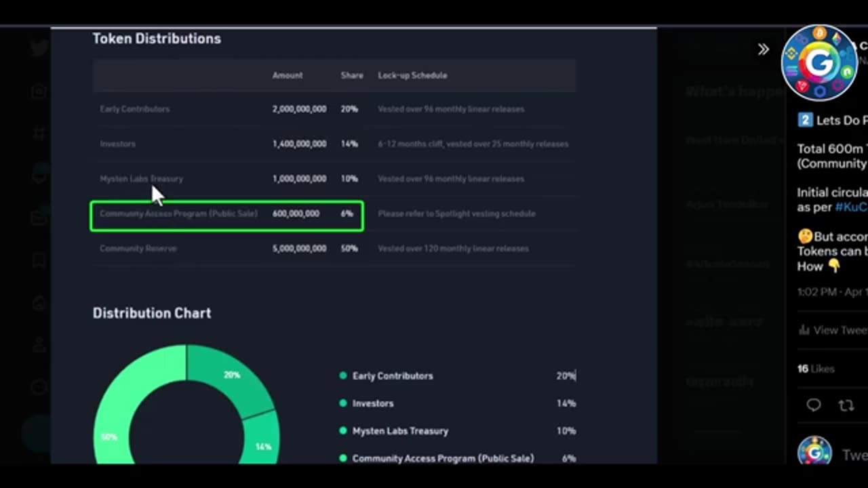This screenshot has width=868, height=488.
Task: Click the Early Contributors chart legend label
Action: [393, 375]
